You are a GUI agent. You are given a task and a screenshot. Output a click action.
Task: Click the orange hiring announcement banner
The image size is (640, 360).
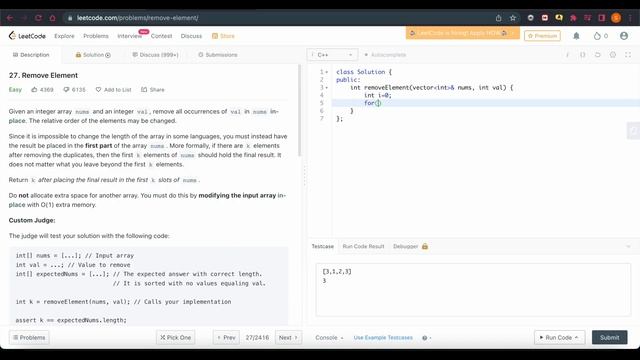coord(462,33)
